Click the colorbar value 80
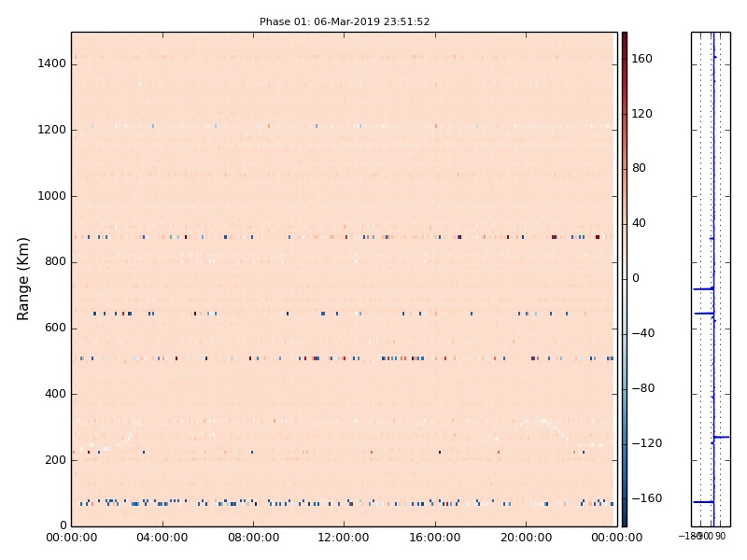747x560 pixels. (x=639, y=168)
